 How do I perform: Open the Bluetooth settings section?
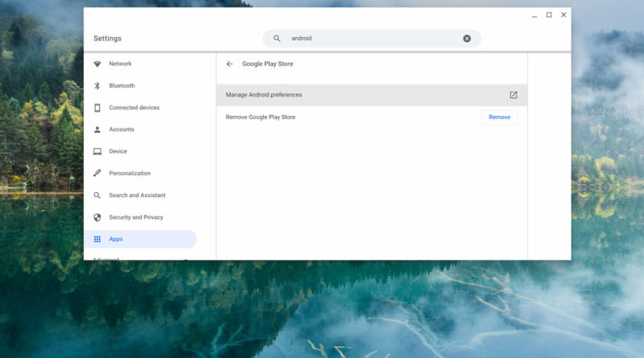[x=122, y=85]
